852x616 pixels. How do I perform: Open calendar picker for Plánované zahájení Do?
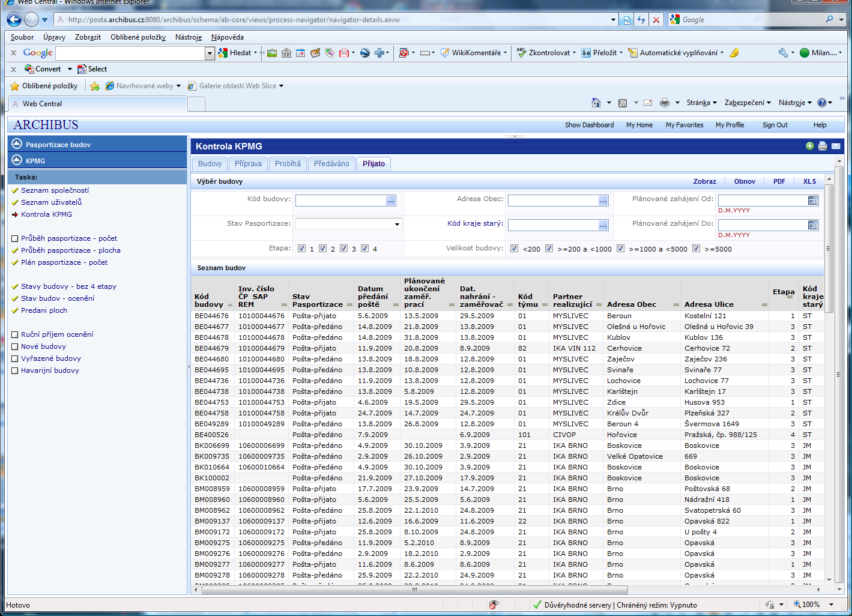pyautogui.click(x=813, y=225)
